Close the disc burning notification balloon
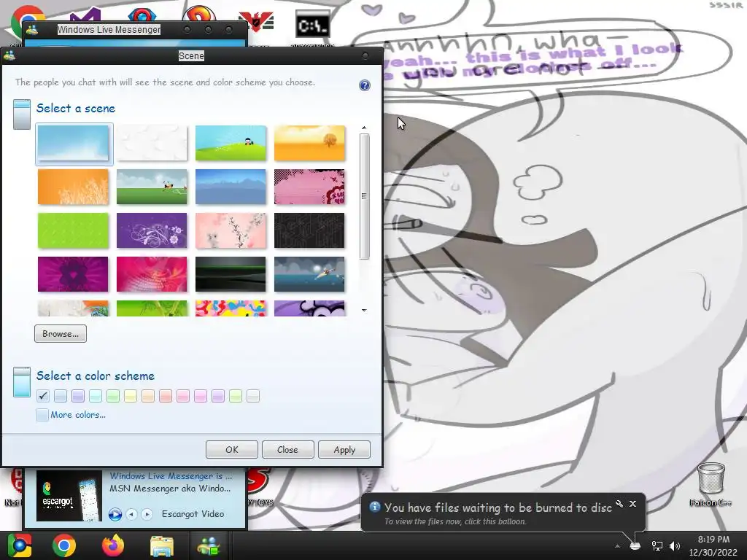The image size is (747, 560). click(632, 504)
